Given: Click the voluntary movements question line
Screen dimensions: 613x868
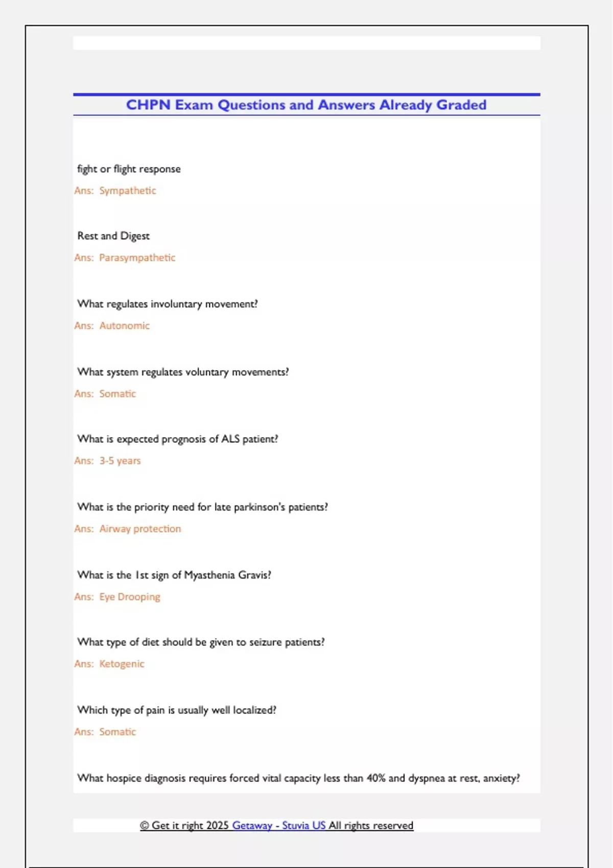Looking at the screenshot, I should 183,372.
